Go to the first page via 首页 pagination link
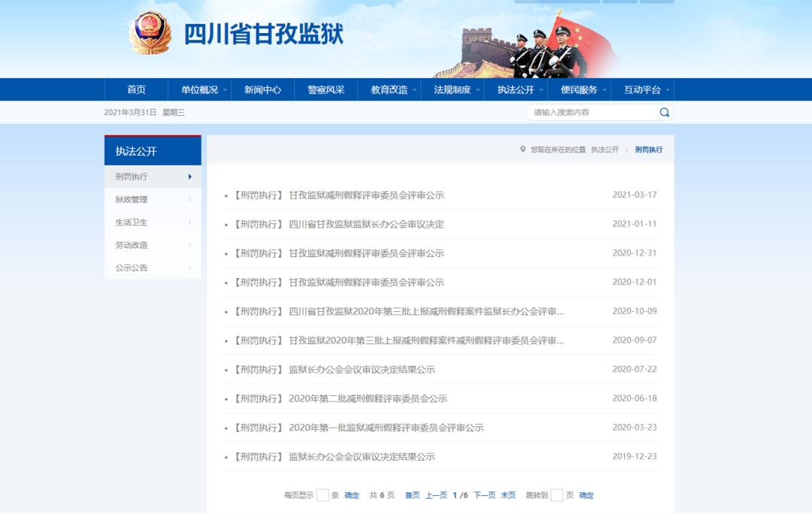The width and height of the screenshot is (812, 514). point(412,495)
